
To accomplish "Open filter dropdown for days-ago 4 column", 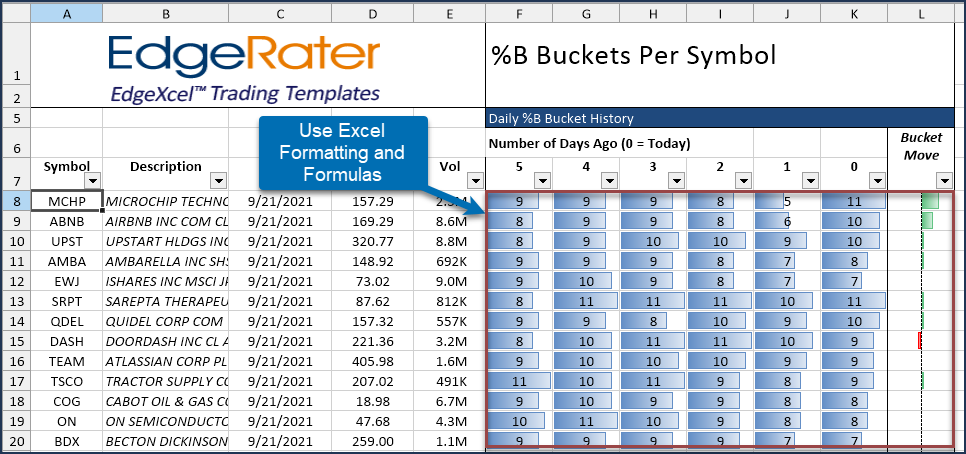I will 610,180.
